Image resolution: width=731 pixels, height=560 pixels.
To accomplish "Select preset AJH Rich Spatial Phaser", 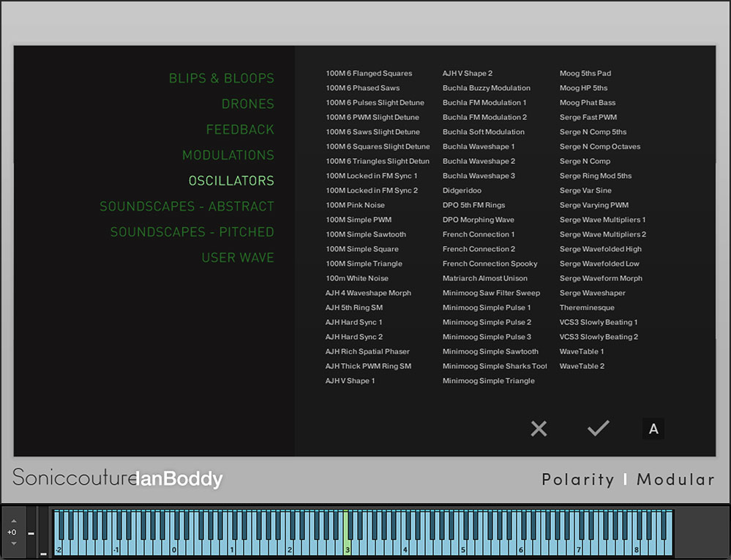I will pyautogui.click(x=367, y=351).
